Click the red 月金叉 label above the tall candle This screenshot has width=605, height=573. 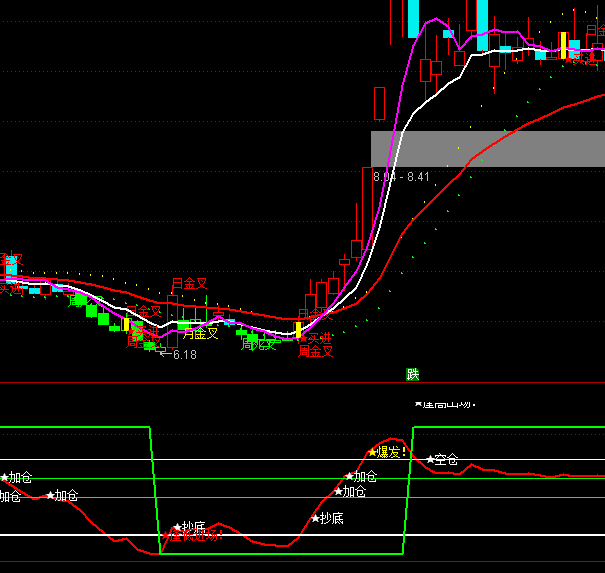click(x=189, y=284)
